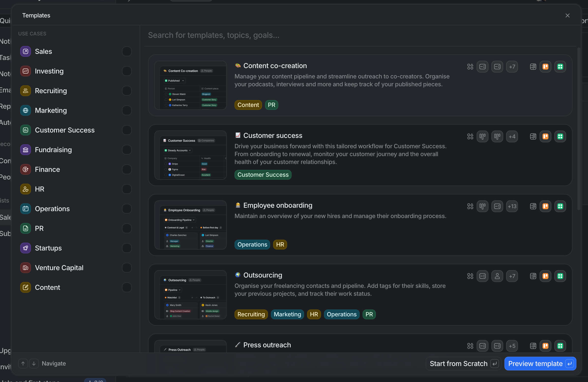
Task: Toggle the Recruiting filter checkbox
Action: pyautogui.click(x=127, y=91)
